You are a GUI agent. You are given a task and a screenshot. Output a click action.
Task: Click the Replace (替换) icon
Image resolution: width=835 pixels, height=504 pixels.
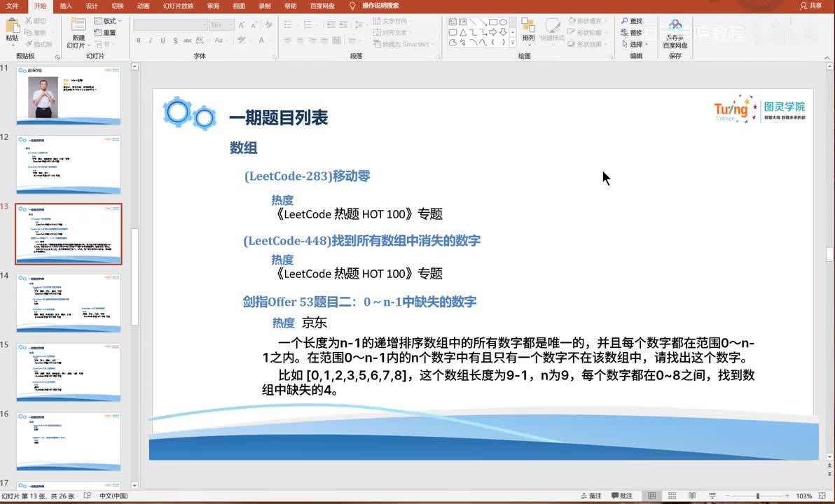coord(625,32)
